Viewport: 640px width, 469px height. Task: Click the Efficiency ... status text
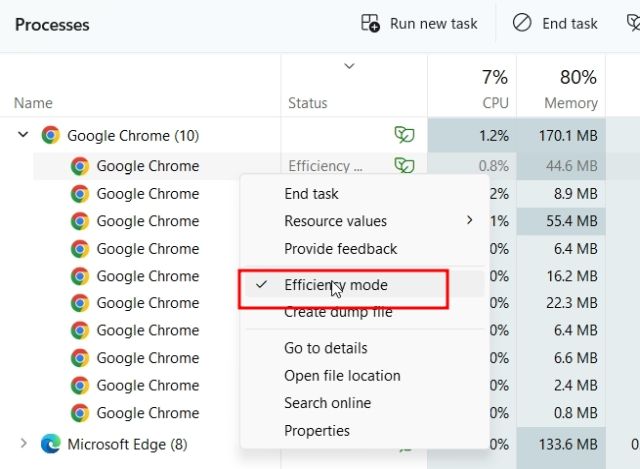coord(325,166)
